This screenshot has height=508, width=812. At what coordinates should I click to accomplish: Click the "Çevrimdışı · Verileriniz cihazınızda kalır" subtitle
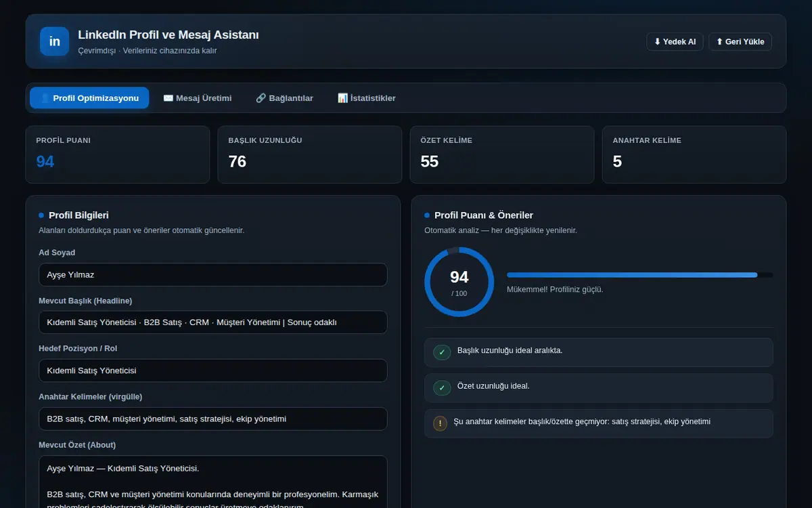tap(148, 51)
